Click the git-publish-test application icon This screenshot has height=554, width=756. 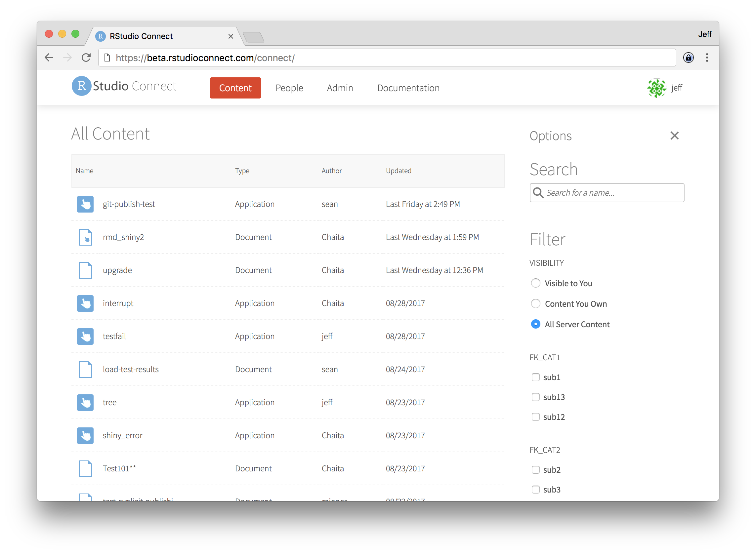point(85,204)
